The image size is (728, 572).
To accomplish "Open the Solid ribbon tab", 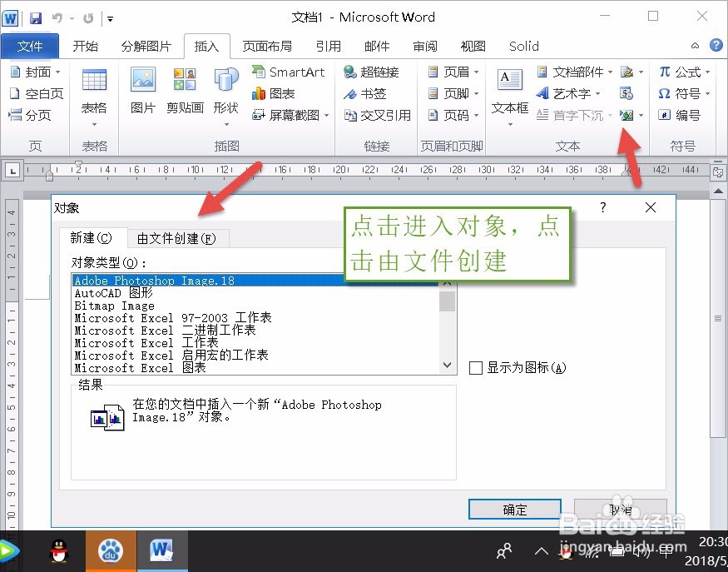I will point(523,46).
